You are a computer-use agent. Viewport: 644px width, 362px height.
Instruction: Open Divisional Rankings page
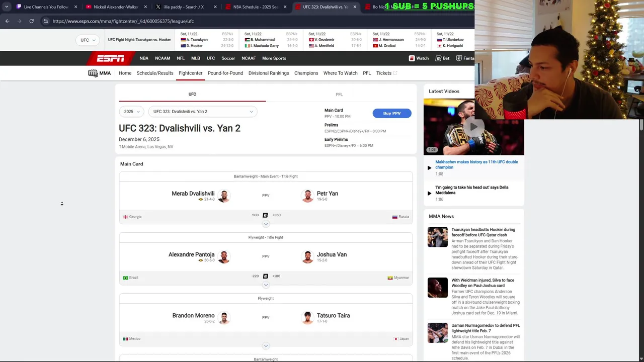269,73
